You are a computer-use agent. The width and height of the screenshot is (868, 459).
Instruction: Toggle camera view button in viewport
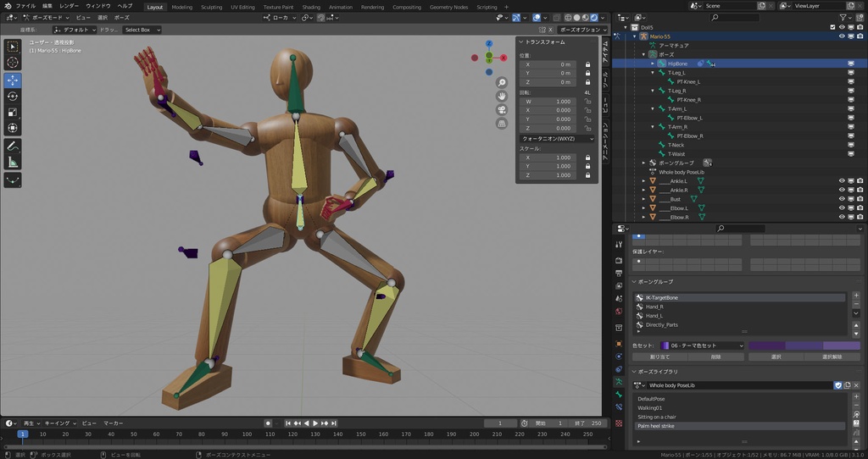coord(502,110)
